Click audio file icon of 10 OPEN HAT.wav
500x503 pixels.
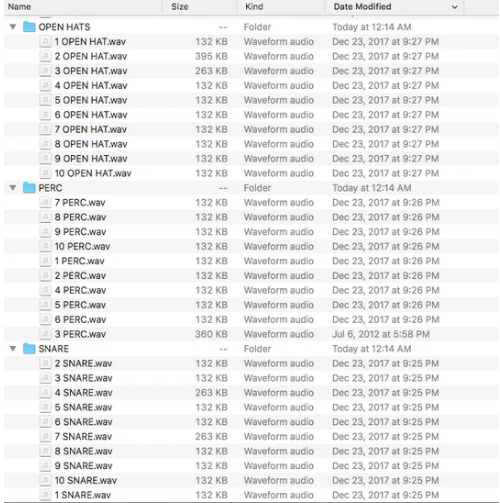45,173
